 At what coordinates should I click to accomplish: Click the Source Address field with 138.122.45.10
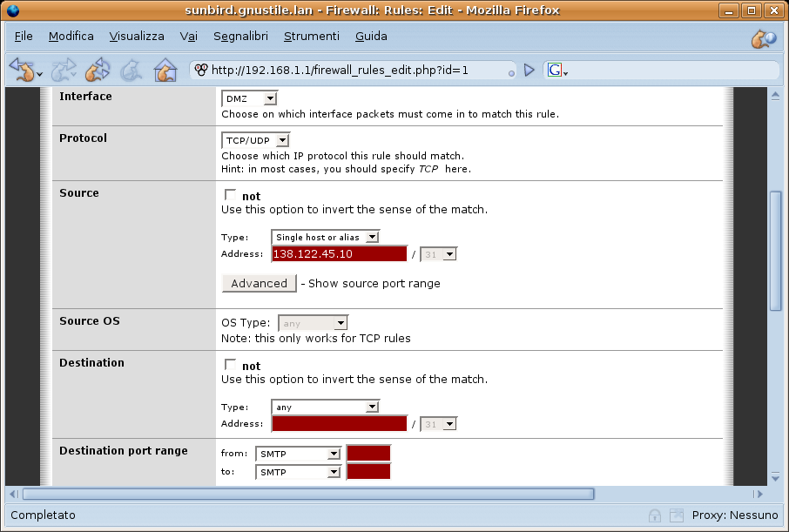point(340,254)
